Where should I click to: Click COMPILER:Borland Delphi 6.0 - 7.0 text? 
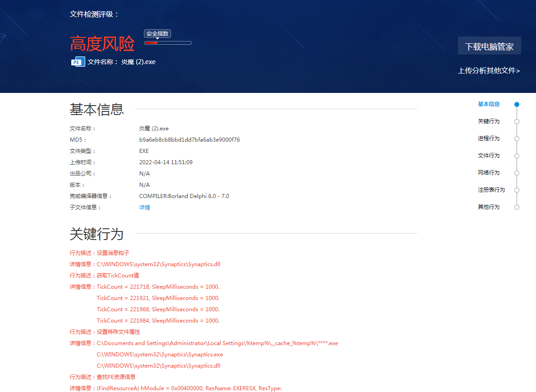pyautogui.click(x=184, y=196)
